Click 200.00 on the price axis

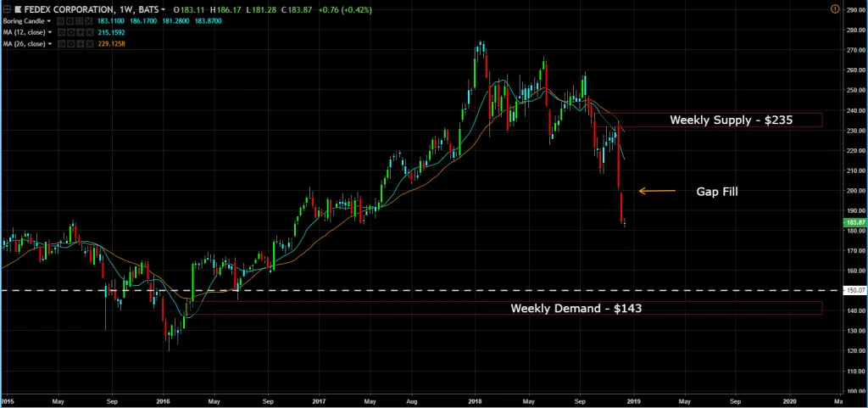tap(855, 191)
